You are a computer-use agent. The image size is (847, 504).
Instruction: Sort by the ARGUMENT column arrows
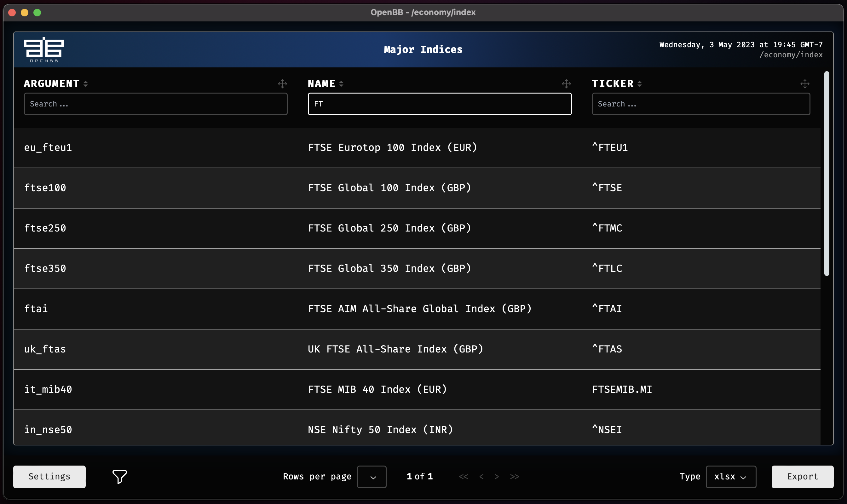point(86,83)
